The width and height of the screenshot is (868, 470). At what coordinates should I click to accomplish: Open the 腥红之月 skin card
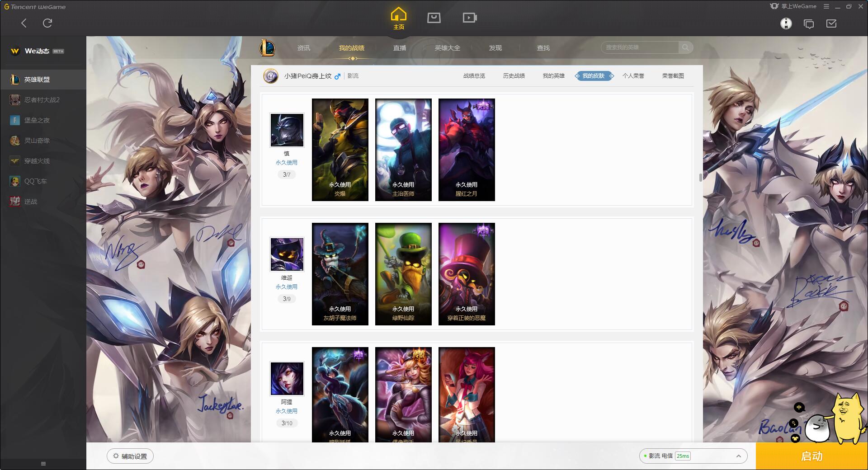pyautogui.click(x=467, y=150)
